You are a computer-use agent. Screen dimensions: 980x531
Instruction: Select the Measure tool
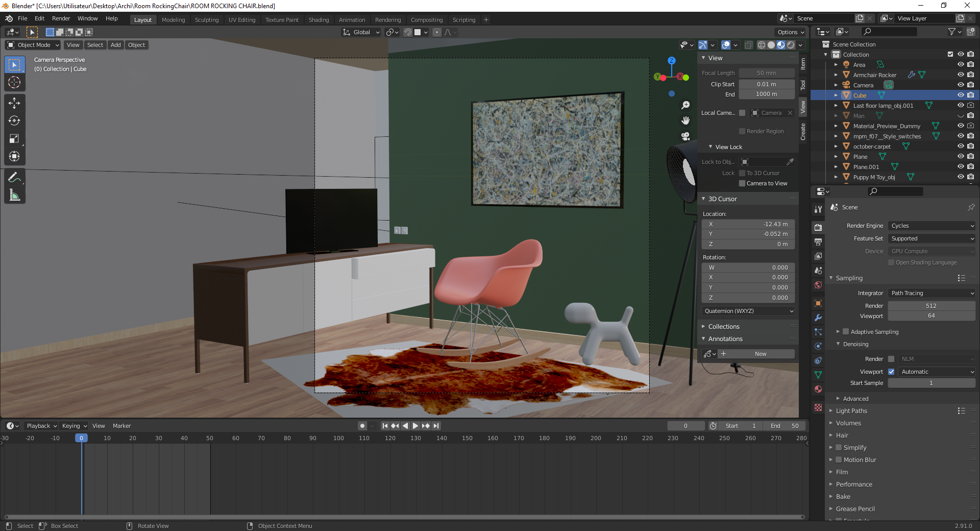[14, 195]
